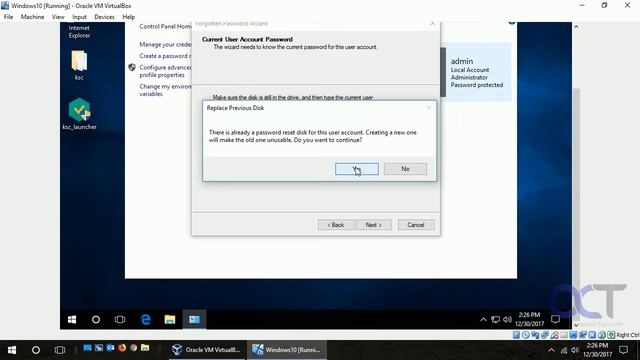Viewport: 640px width, 360px height.
Task: Open the Devices menu
Action: (104, 17)
